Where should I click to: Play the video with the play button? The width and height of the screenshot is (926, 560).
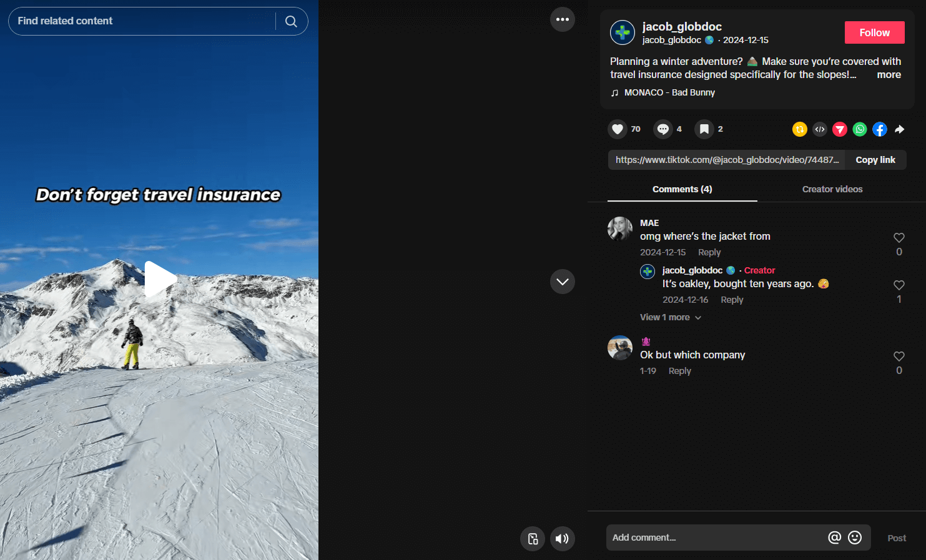click(160, 279)
